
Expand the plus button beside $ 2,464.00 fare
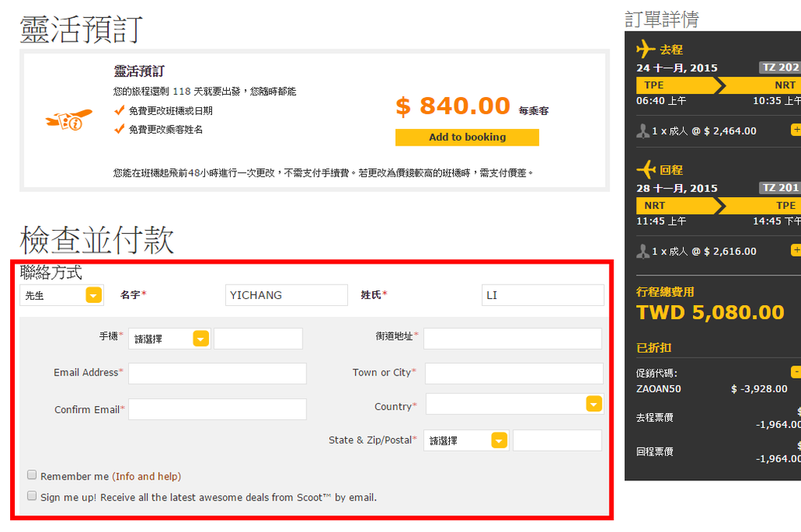coord(796,130)
